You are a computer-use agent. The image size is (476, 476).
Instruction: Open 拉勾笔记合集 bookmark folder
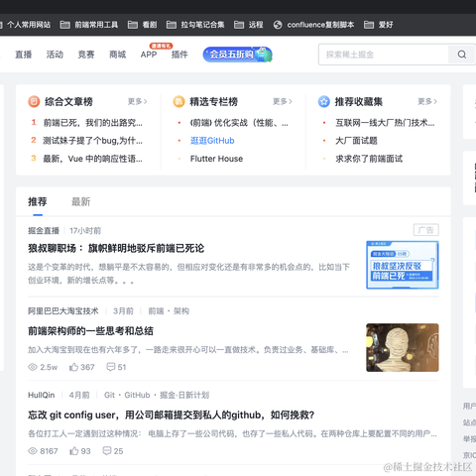195,25
